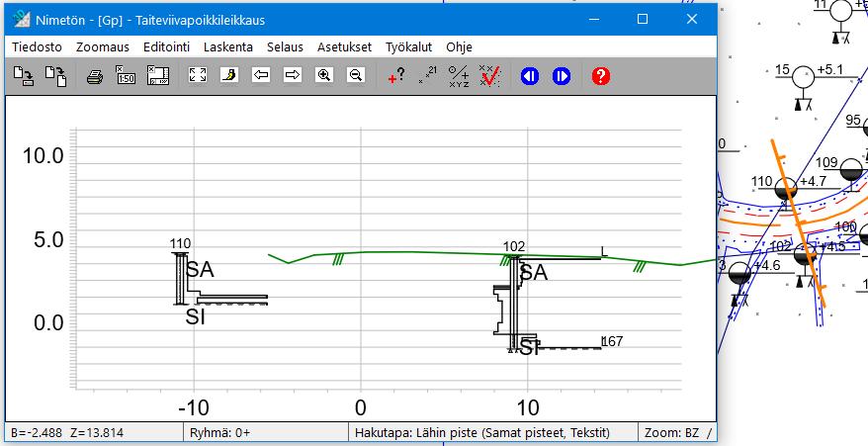The image size is (868, 446).
Task: Click the Zoom: BZ status field
Action: (676, 433)
